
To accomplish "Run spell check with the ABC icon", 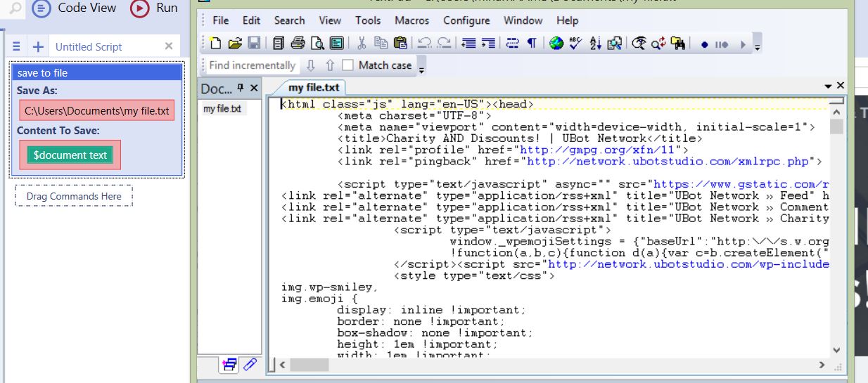I will (576, 44).
